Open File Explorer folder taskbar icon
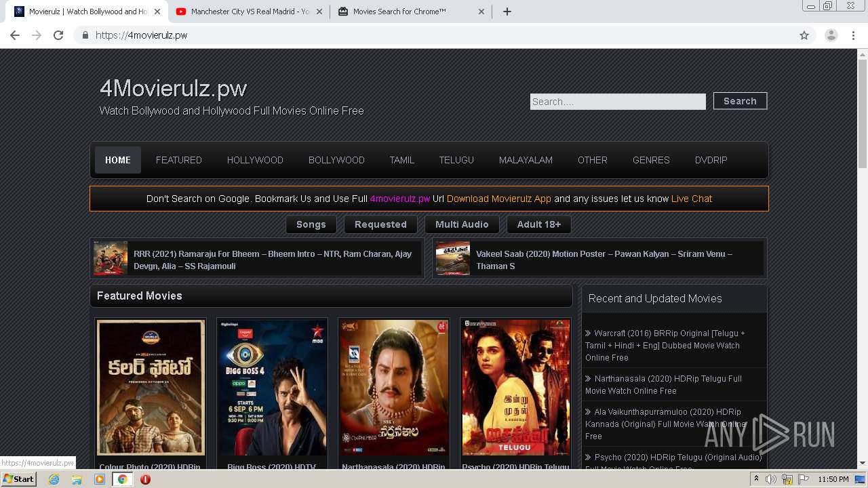868x488 pixels. click(x=77, y=479)
